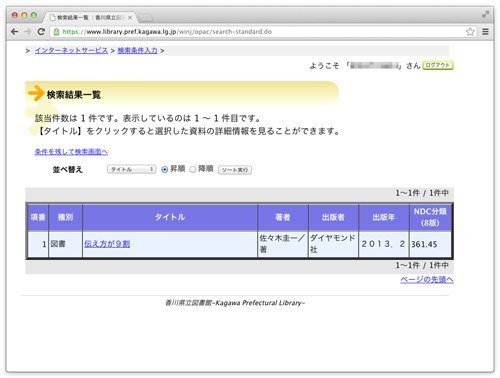Image resolution: width=500 pixels, height=378 pixels.
Task: Click the タイトル column header
Action: pos(170,217)
